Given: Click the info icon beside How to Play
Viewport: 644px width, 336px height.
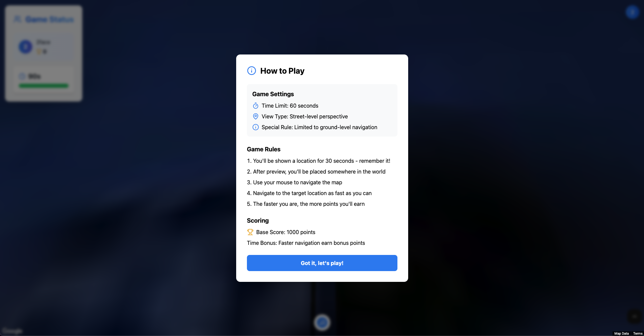Looking at the screenshot, I should point(252,71).
